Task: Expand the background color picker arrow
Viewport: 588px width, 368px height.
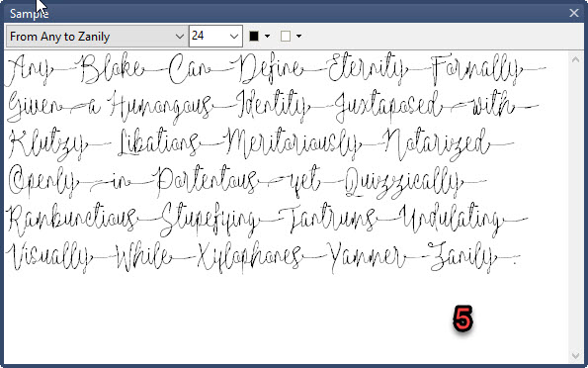Action: [x=298, y=36]
